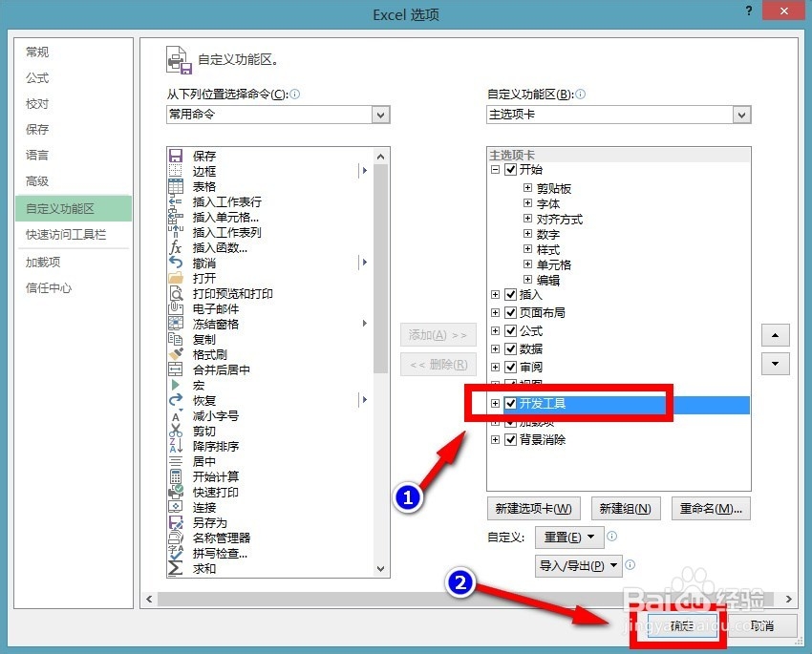Uncheck the 数据 tab checkbox
This screenshot has width=812, height=654.
click(x=511, y=348)
